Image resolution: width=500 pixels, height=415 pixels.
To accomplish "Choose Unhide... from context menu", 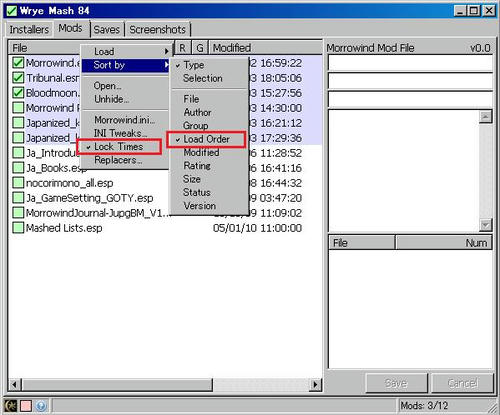I will tap(126, 99).
